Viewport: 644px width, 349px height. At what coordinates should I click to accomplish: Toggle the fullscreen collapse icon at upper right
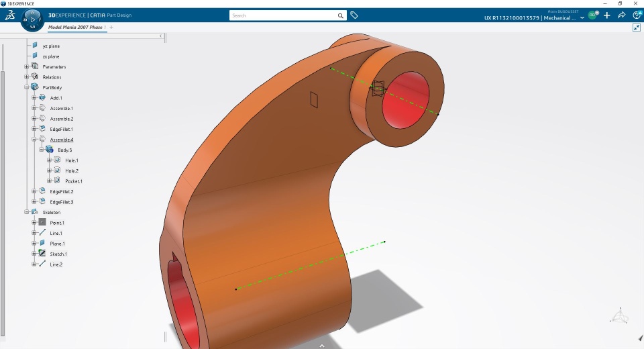coord(637,28)
